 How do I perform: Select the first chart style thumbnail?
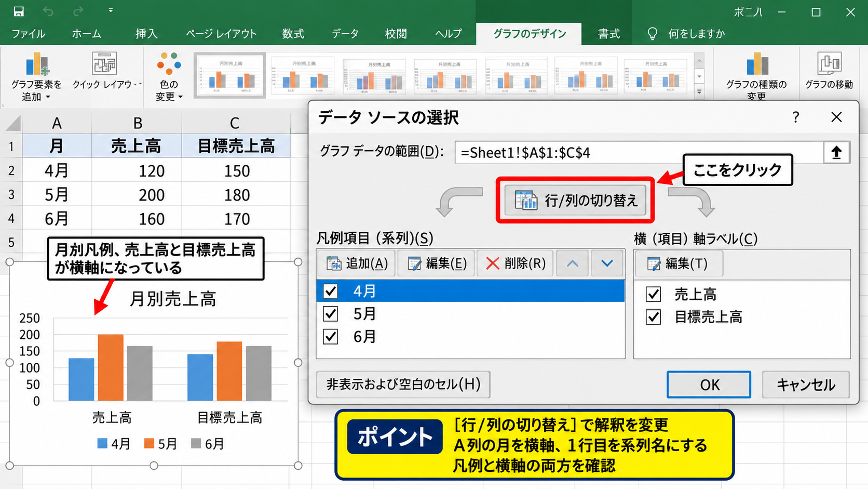[x=229, y=75]
